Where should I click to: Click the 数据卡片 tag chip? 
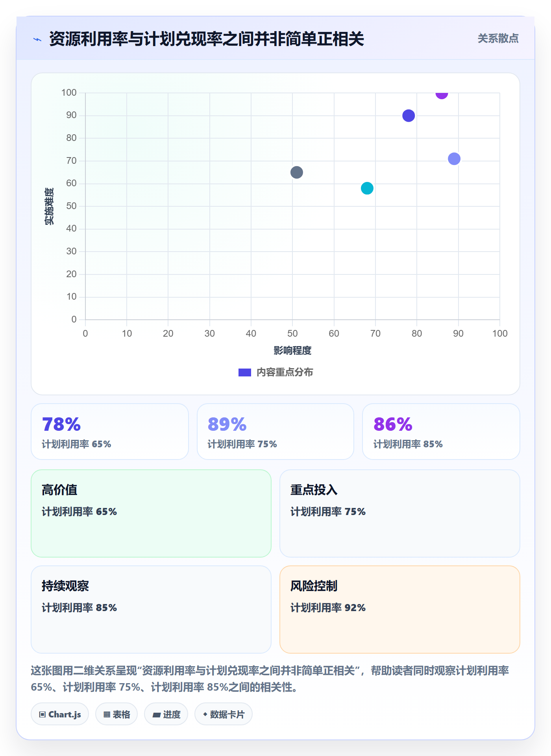coord(224,714)
